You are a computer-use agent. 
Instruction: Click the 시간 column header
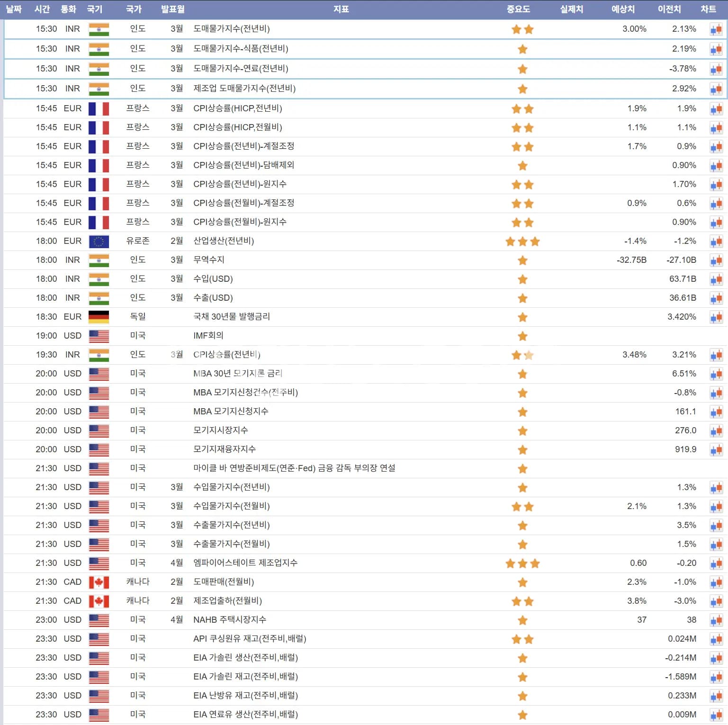coord(42,9)
